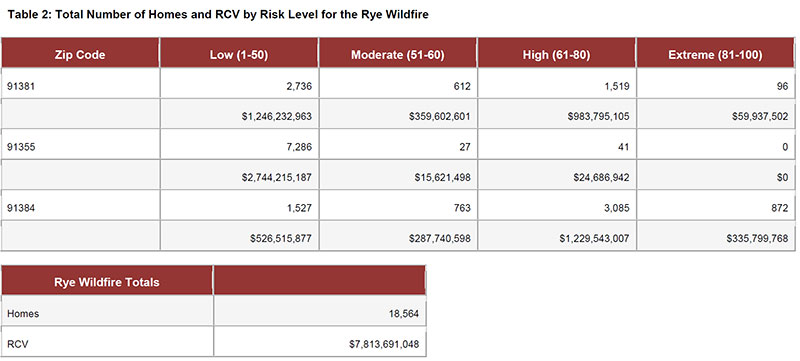Click the Extreme (81-100) header cell

tap(716, 53)
